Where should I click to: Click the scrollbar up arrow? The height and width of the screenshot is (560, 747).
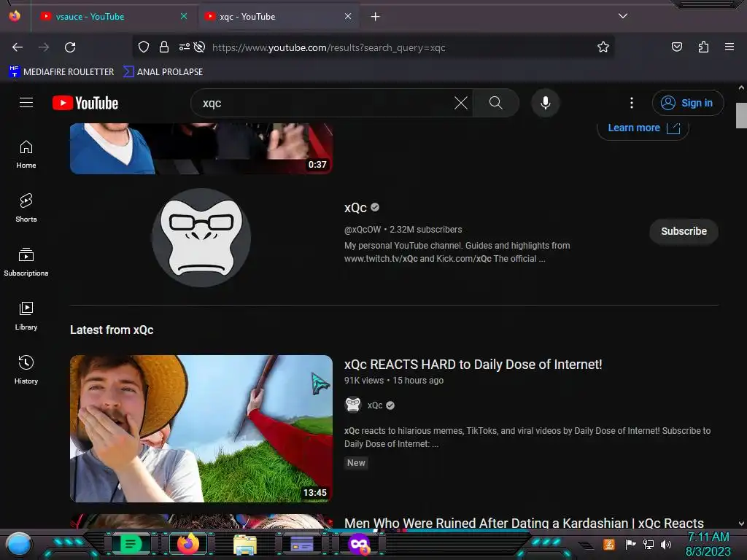741,87
